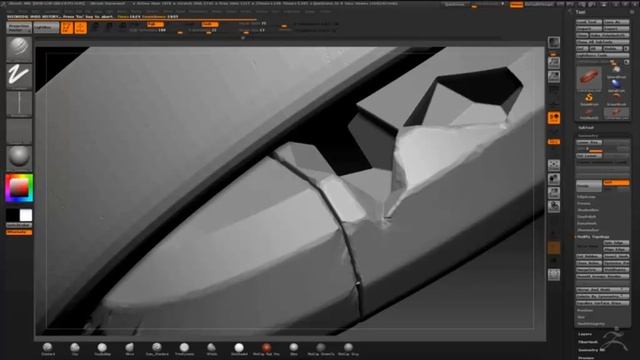Click the BPR render icon
The width and height of the screenshot is (640, 360).
click(x=554, y=42)
